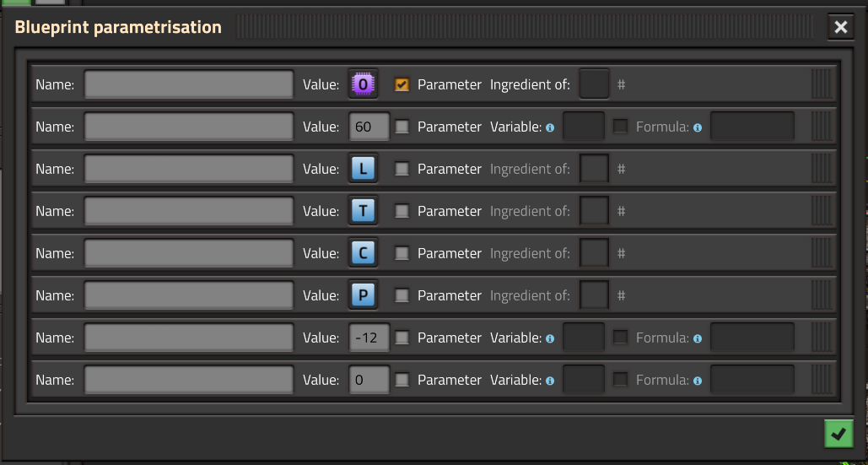Enable Parameter checkbox for L signal

tap(402, 168)
